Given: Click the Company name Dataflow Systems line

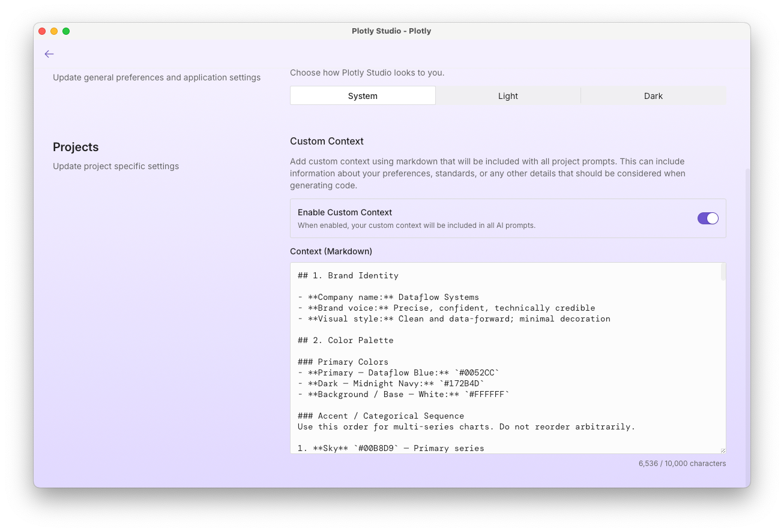Looking at the screenshot, I should 388,297.
